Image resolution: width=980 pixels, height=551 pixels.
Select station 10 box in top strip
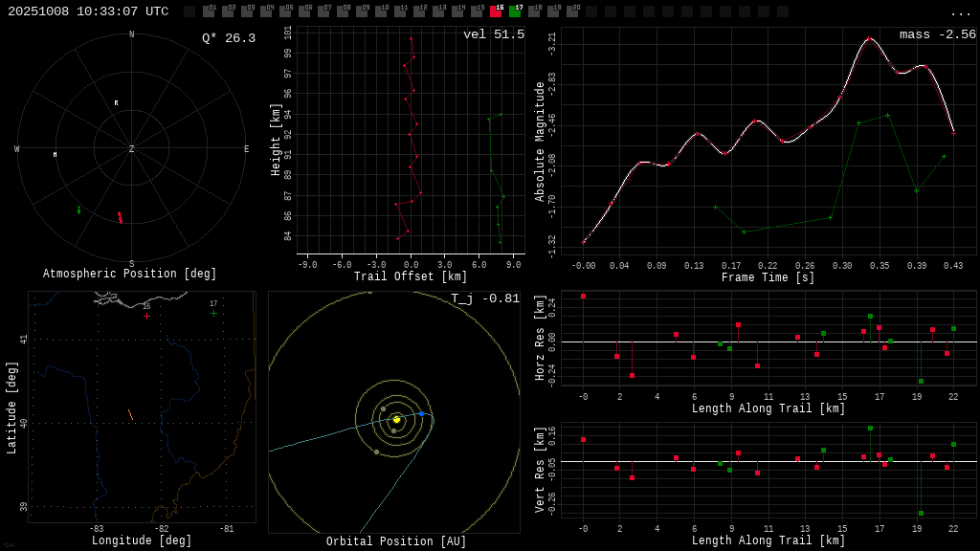381,11
